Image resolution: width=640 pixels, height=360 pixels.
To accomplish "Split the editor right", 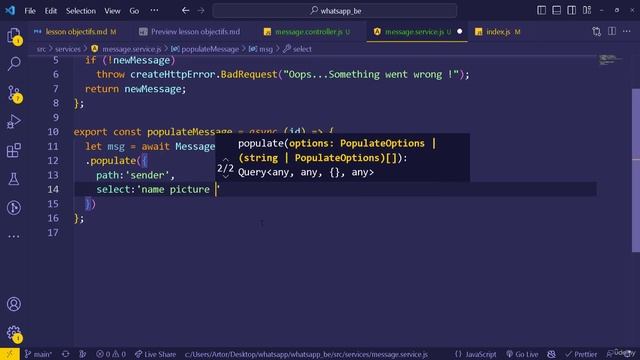I will point(612,31).
